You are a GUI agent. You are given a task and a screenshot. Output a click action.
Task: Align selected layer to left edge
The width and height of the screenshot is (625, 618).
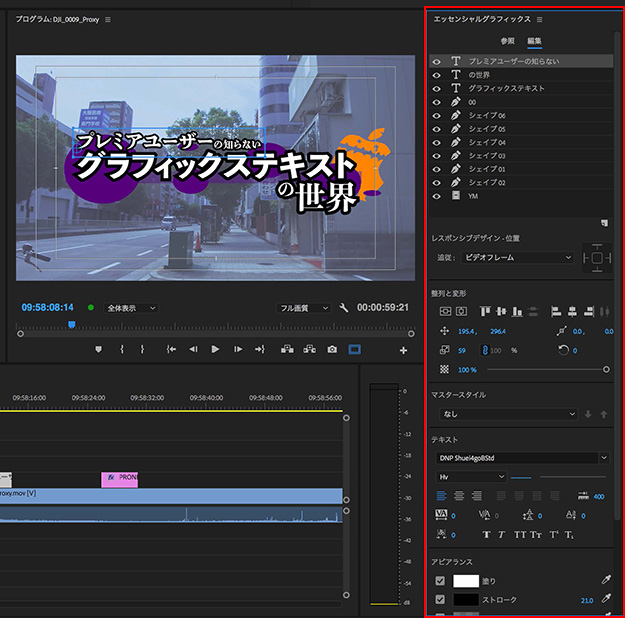(x=556, y=311)
